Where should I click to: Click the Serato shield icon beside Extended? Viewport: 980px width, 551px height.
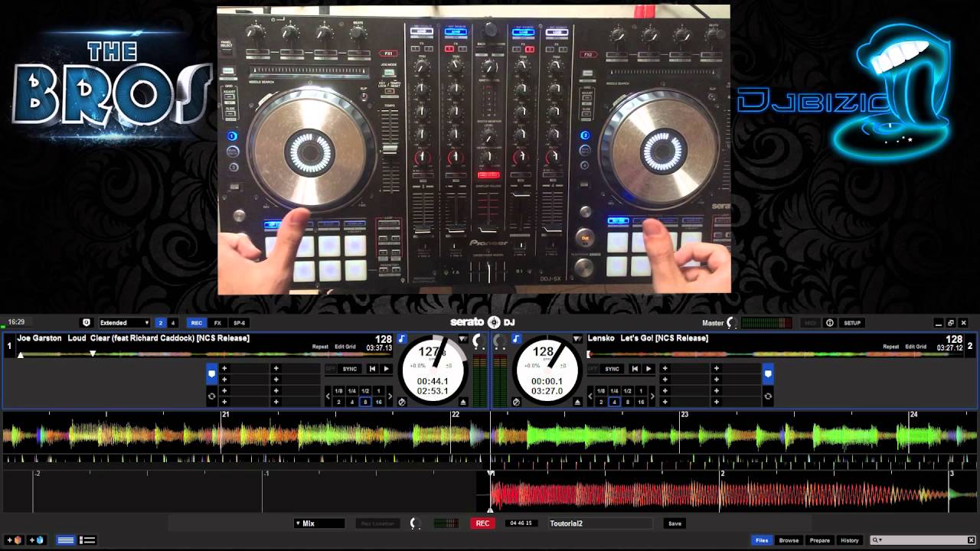point(87,323)
